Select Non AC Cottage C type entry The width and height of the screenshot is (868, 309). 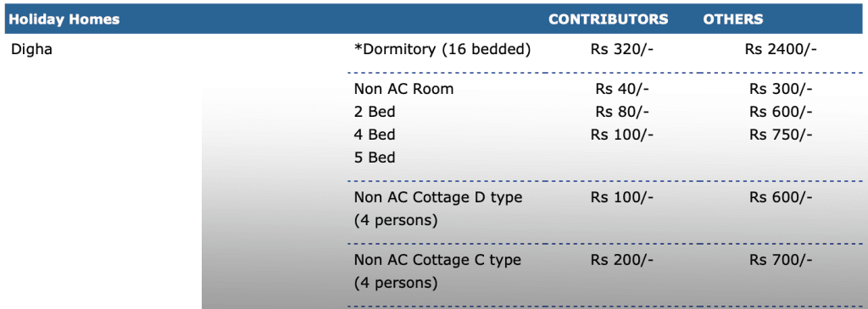click(437, 272)
